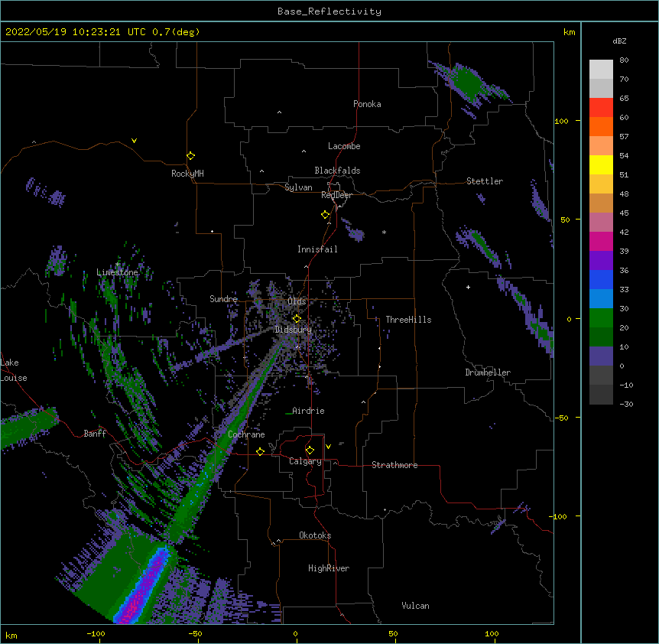Click the magenta 42 dBZ legend swatch

[601, 241]
